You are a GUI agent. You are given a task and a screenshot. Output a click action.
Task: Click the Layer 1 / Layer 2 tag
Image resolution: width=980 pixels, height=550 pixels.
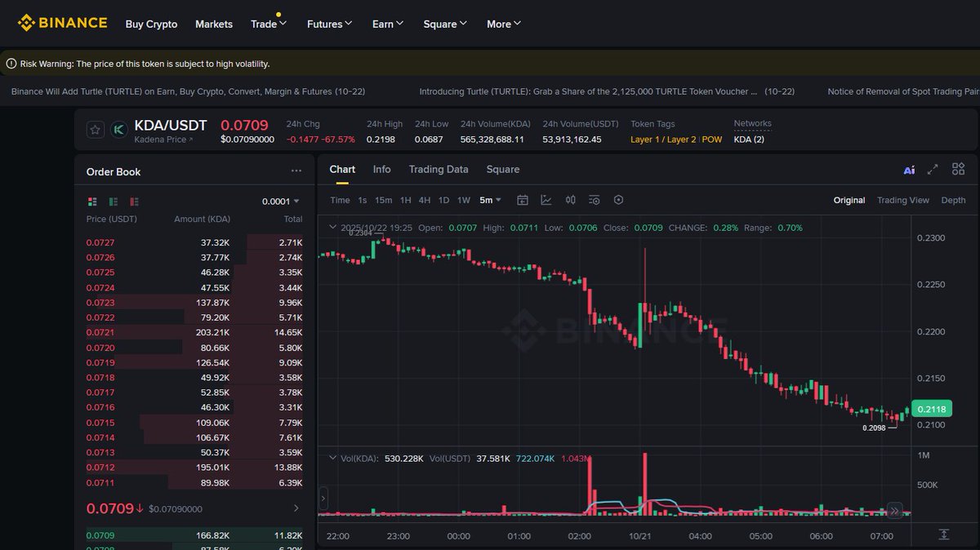[x=663, y=140]
